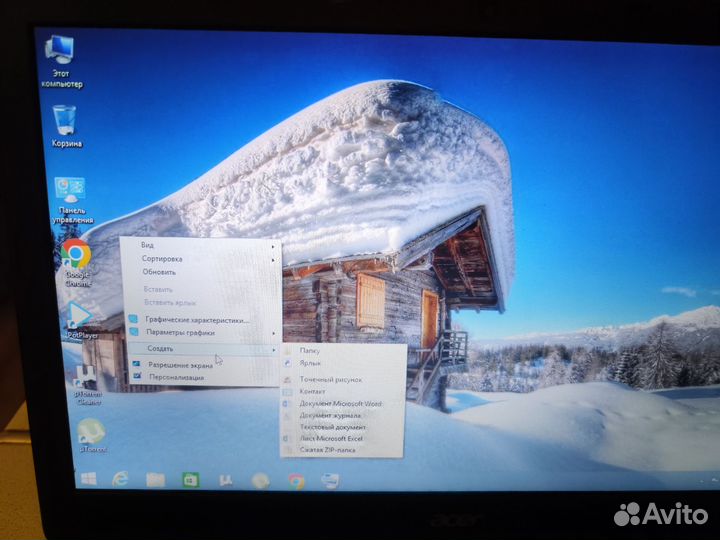Create a new Документ Microsoft Word

340,404
